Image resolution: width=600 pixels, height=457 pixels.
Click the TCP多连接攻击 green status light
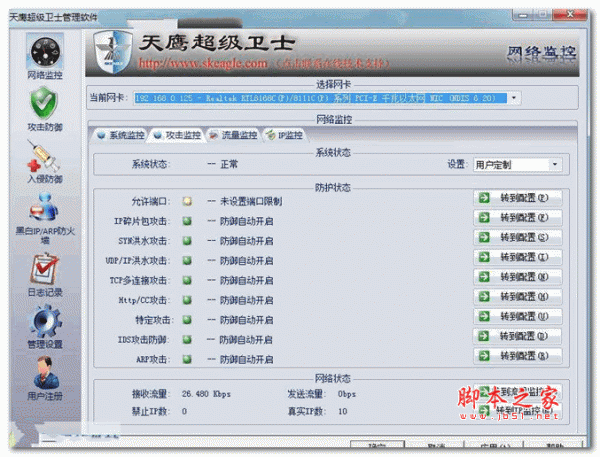click(x=187, y=281)
